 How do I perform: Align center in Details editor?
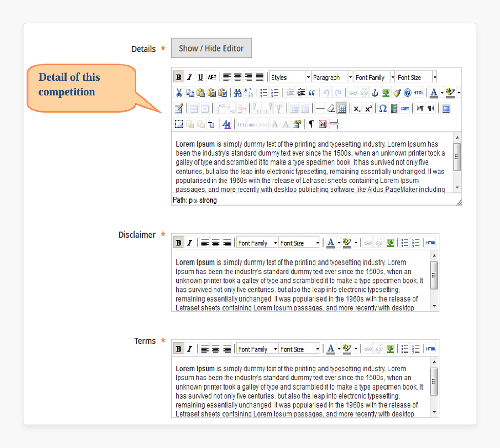(x=238, y=77)
